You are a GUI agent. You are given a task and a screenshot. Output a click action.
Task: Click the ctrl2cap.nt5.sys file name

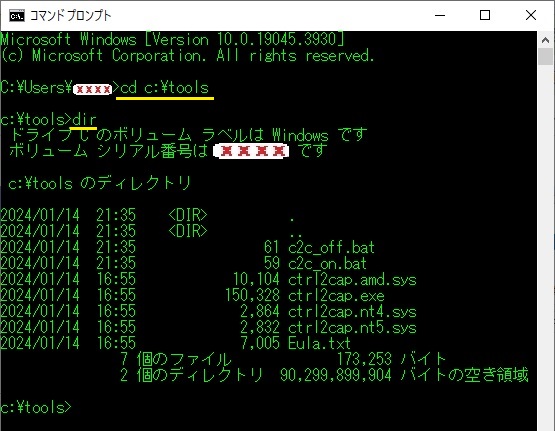pos(352,327)
